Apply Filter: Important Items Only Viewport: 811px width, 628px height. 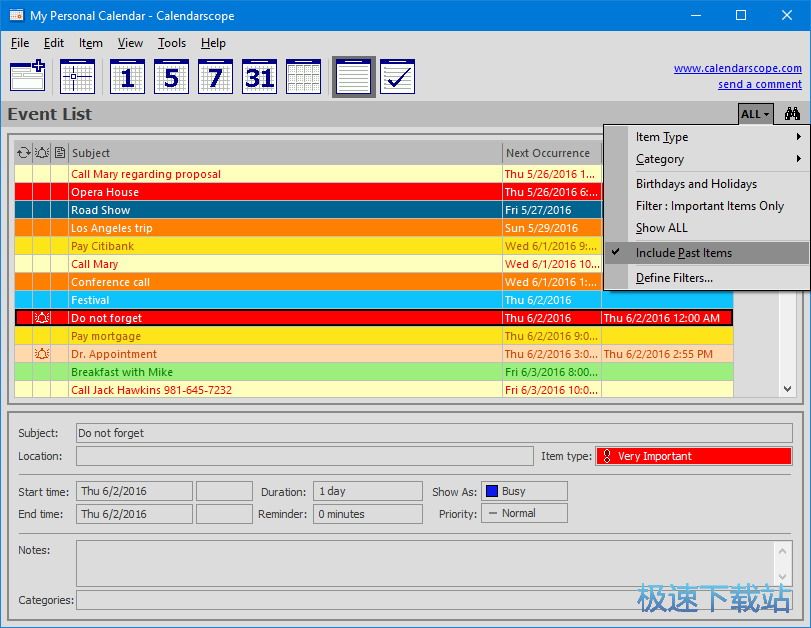(x=709, y=206)
